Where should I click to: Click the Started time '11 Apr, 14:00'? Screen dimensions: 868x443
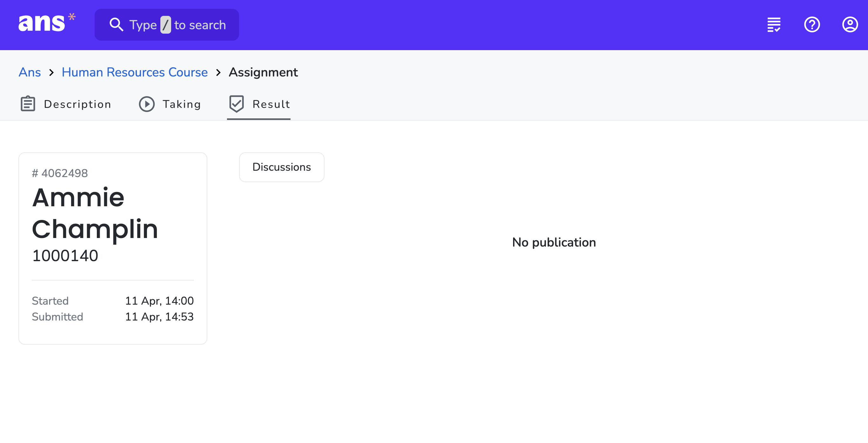pyautogui.click(x=159, y=301)
